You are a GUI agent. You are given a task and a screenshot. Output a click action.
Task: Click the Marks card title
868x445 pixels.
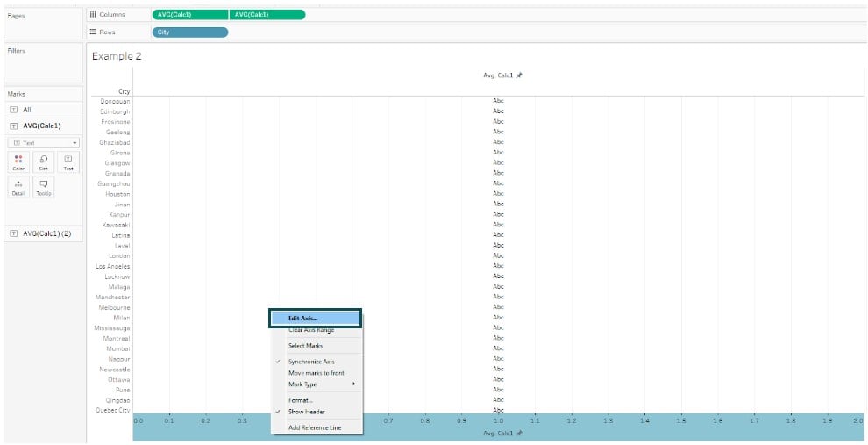pyautogui.click(x=16, y=94)
